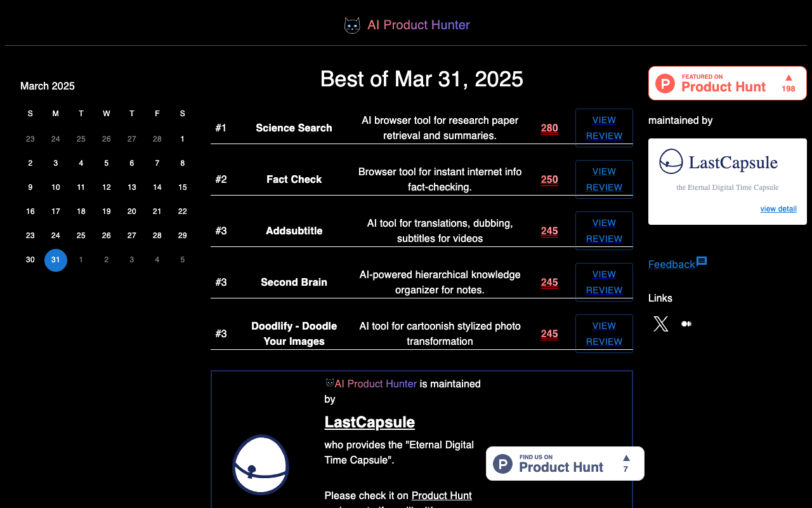Pick March 15 on the calendar
Screen dimensions: 812x508
183,187
